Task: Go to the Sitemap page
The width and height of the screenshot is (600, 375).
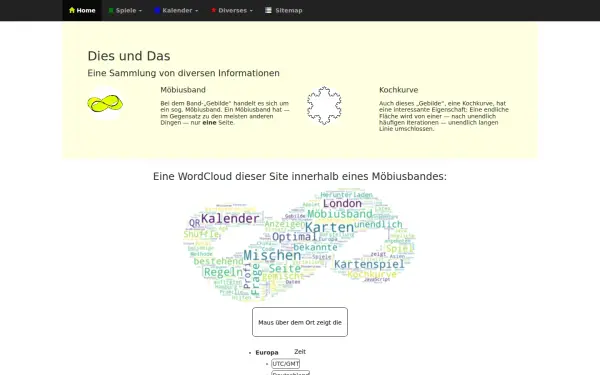Action: (x=284, y=10)
